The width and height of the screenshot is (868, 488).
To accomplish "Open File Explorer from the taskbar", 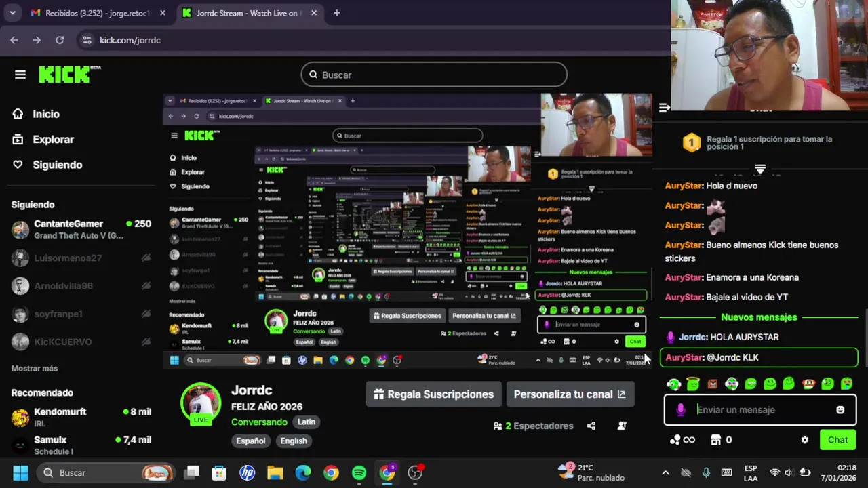I will [275, 473].
